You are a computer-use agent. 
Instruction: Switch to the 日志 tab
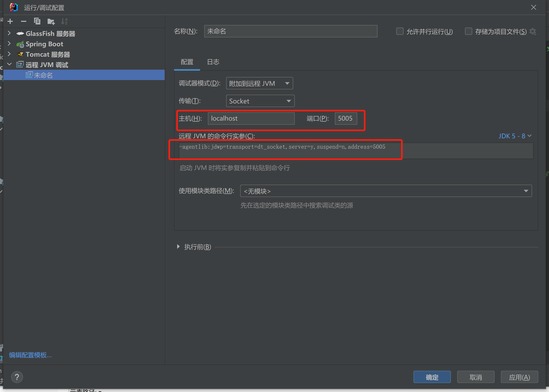tap(213, 62)
